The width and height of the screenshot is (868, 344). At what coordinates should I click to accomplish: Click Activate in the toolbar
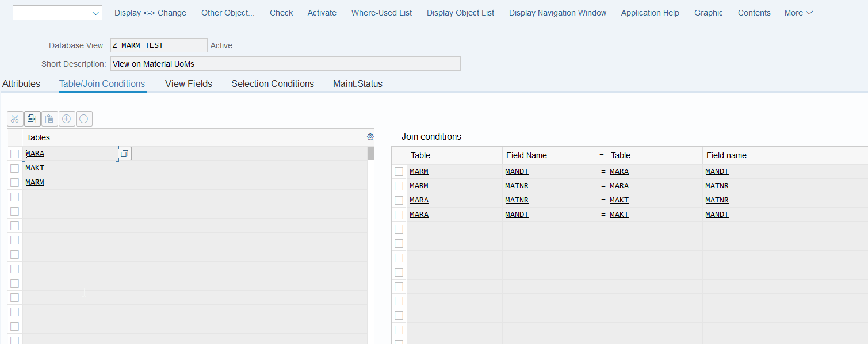coord(322,13)
